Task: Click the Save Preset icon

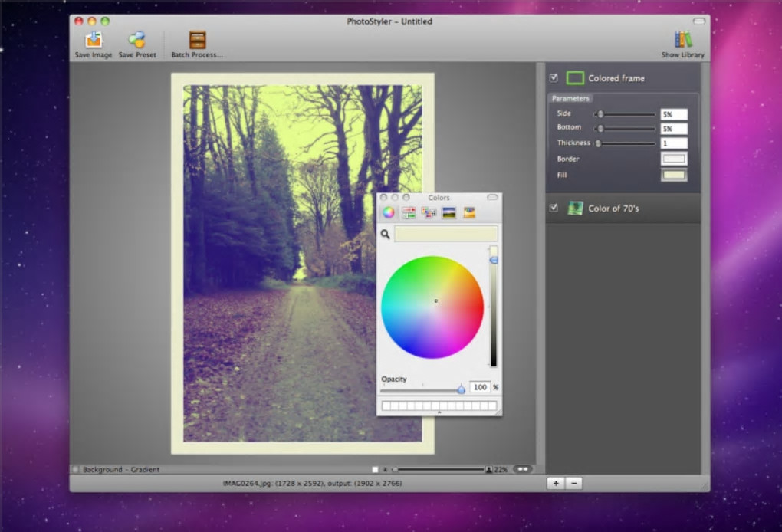Action: coord(137,41)
